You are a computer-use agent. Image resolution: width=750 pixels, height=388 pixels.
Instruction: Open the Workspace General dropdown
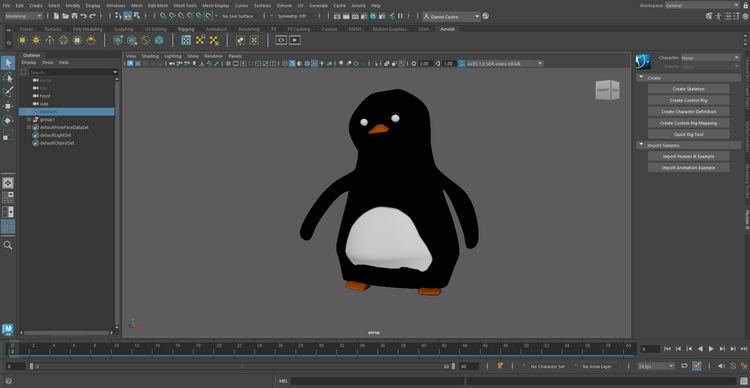click(702, 5)
